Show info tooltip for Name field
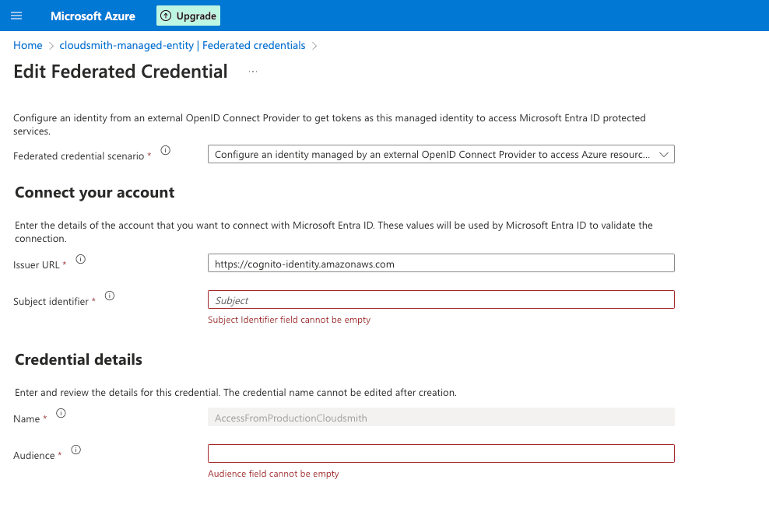The height and width of the screenshot is (532, 769). click(x=61, y=413)
